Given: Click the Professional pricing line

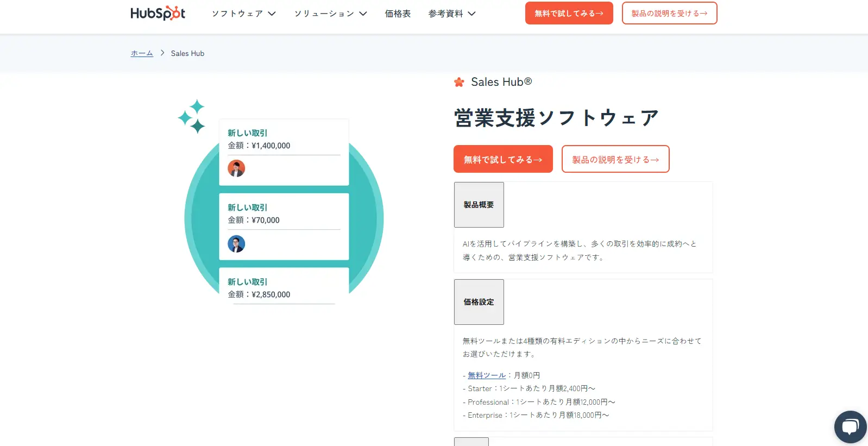Looking at the screenshot, I should click(539, 402).
